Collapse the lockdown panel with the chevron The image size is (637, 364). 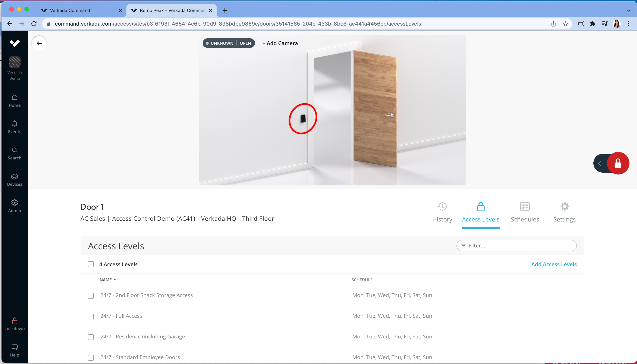pos(600,163)
